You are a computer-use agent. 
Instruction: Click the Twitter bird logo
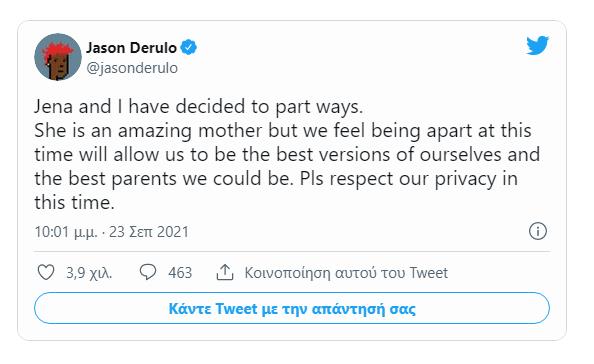tap(537, 45)
